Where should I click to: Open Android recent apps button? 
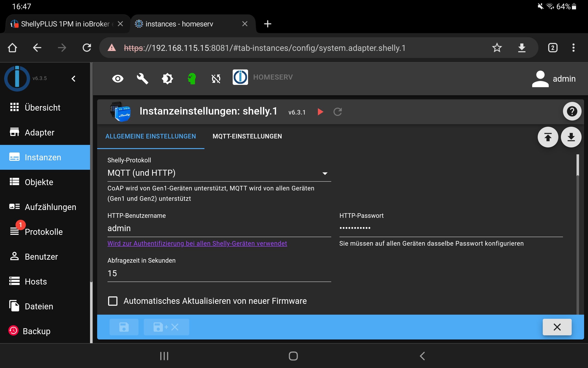(164, 356)
